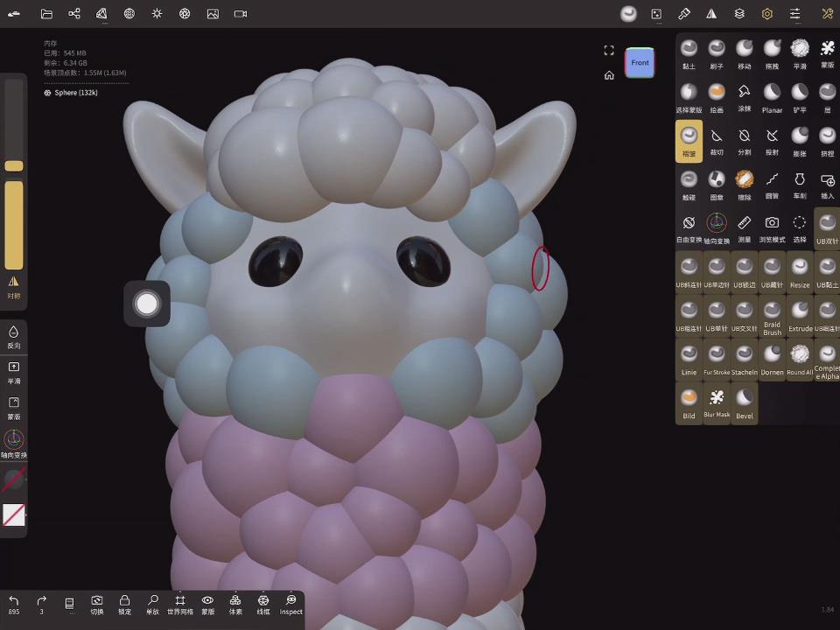Toggle 反向 invert stroke direction
840x630 pixels.
coord(14,338)
